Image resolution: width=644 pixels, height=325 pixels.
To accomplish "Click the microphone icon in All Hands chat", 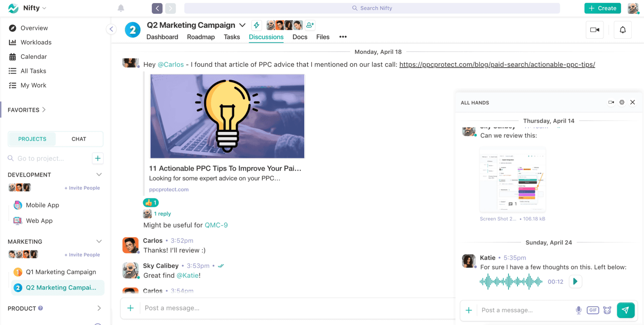I will [579, 310].
